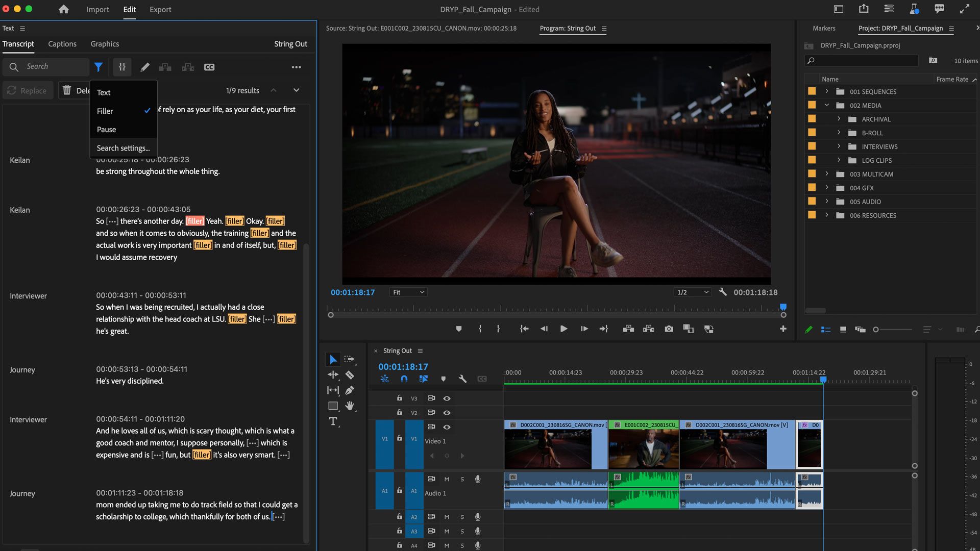Image resolution: width=980 pixels, height=551 pixels.
Task: Select the Pen tool in the timeline tools
Action: (350, 390)
